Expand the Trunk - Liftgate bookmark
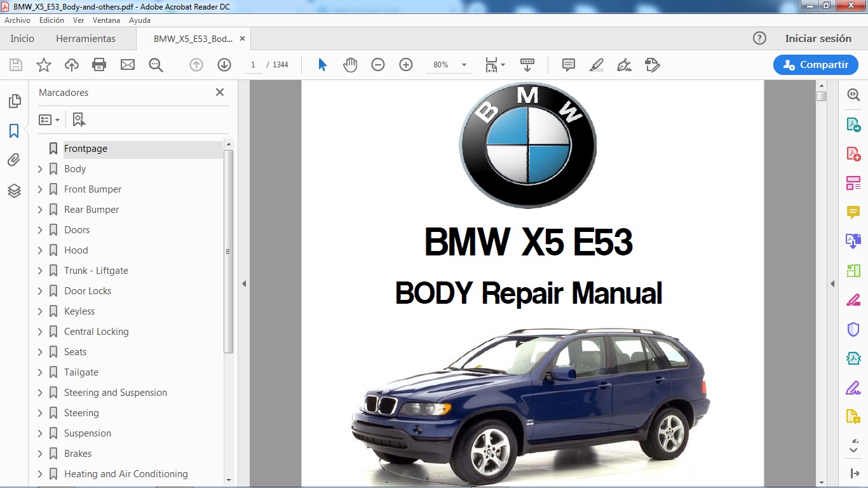 [x=40, y=271]
